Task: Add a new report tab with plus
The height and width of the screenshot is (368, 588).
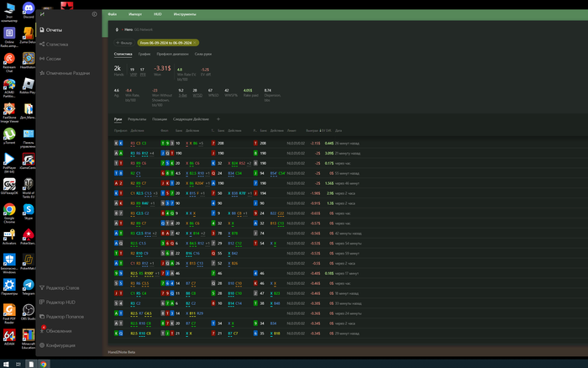Action: coord(218,119)
